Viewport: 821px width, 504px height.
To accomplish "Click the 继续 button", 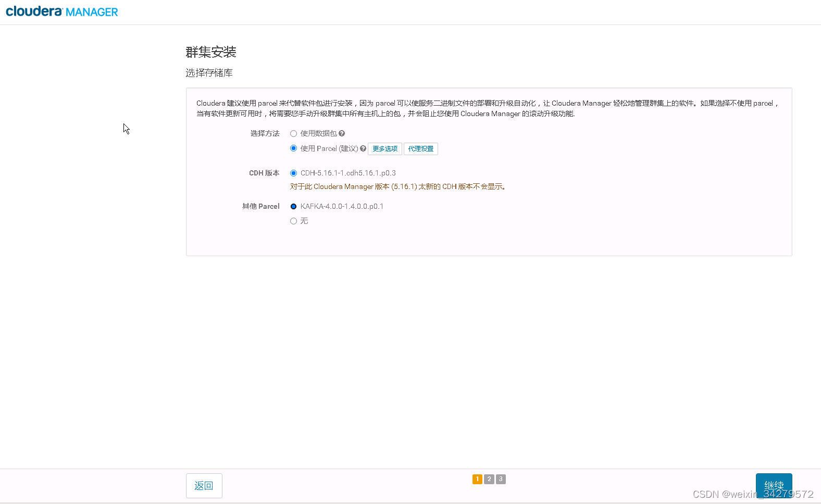I will [774, 486].
